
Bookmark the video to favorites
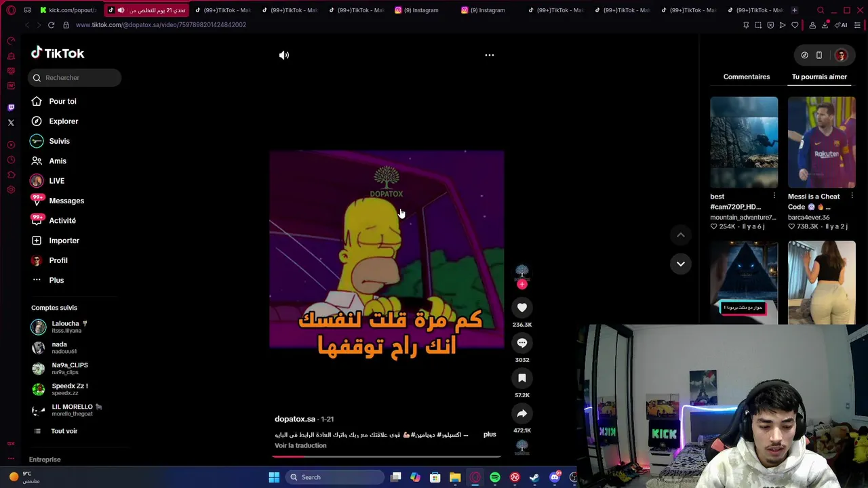pos(522,378)
